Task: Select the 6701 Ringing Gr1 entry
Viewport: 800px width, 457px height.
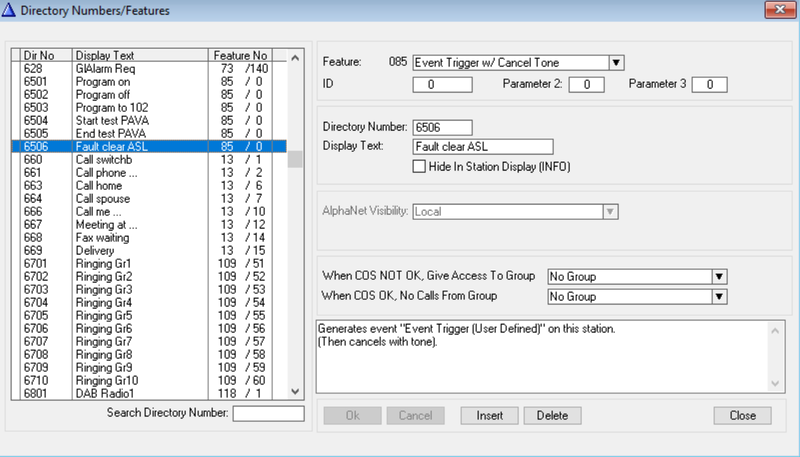Action: click(149, 263)
